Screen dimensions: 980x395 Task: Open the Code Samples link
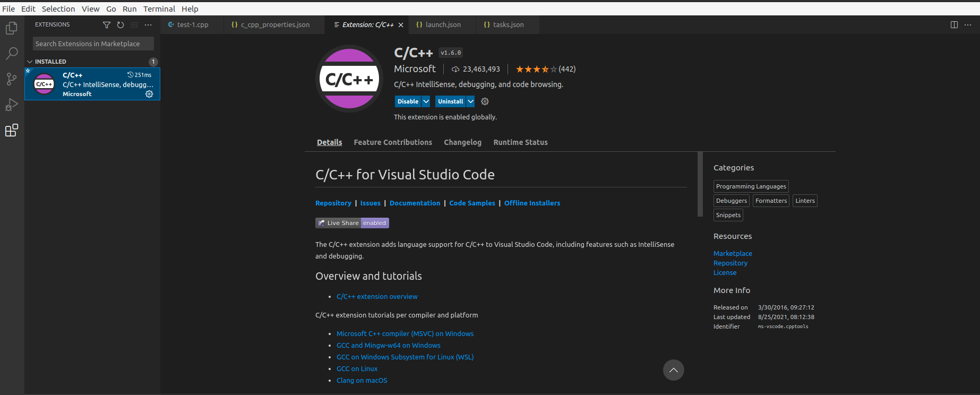472,203
